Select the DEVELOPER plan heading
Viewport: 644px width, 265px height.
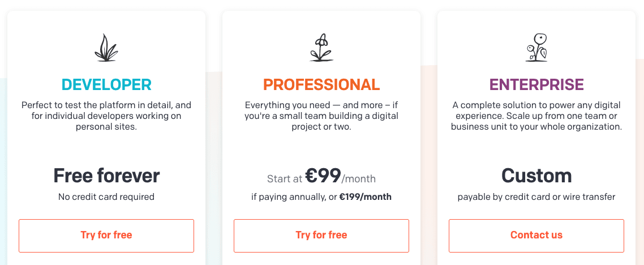106,84
